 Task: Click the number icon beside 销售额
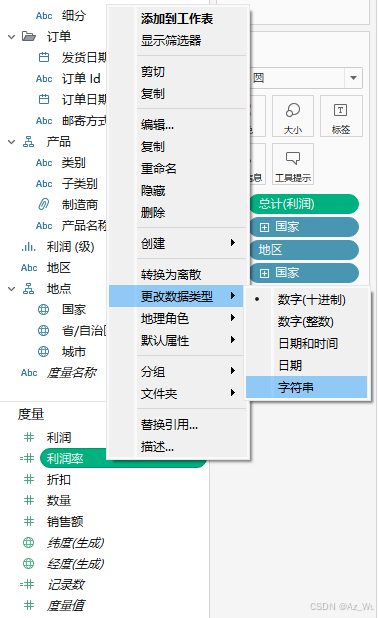point(29,521)
